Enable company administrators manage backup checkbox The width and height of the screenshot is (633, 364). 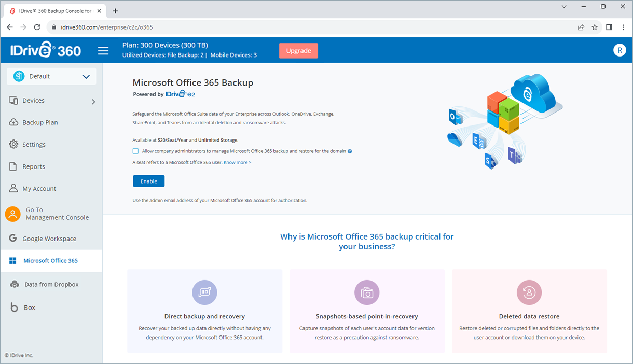coord(135,151)
